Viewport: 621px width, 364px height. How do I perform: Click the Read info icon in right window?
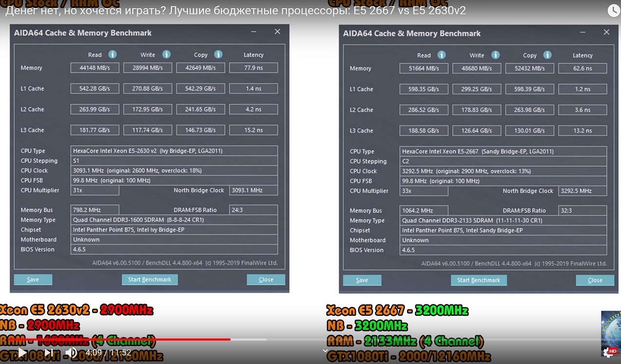click(442, 55)
